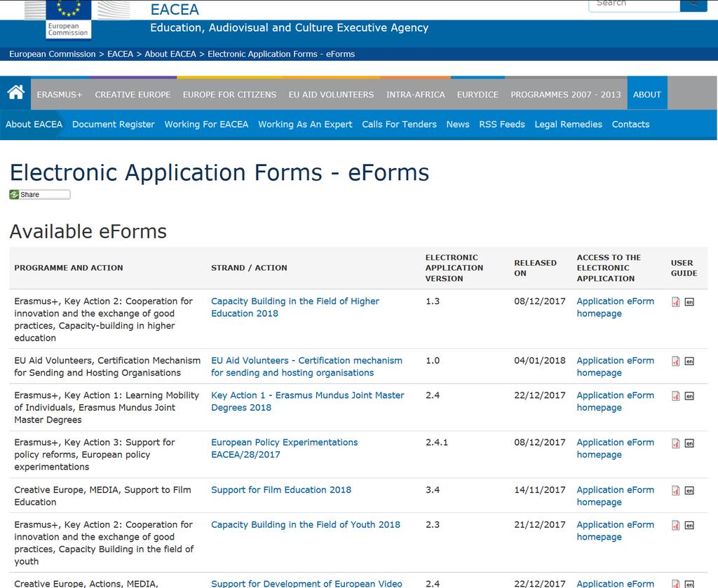Focus the Search input field
The width and height of the screenshot is (718, 588).
(x=634, y=5)
